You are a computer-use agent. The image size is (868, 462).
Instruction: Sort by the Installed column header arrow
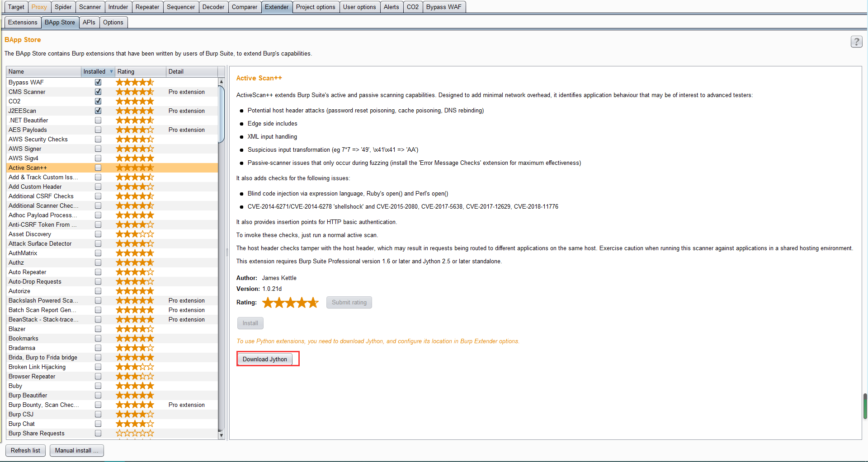coord(111,71)
